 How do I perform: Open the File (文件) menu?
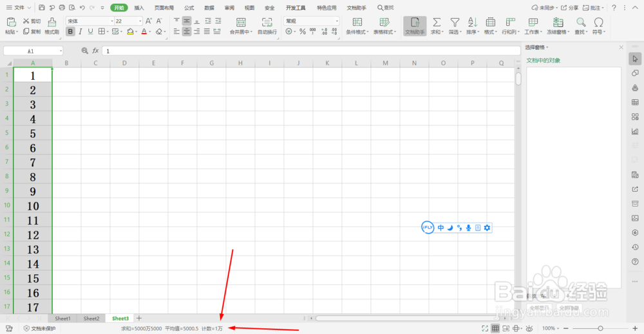[19, 7]
